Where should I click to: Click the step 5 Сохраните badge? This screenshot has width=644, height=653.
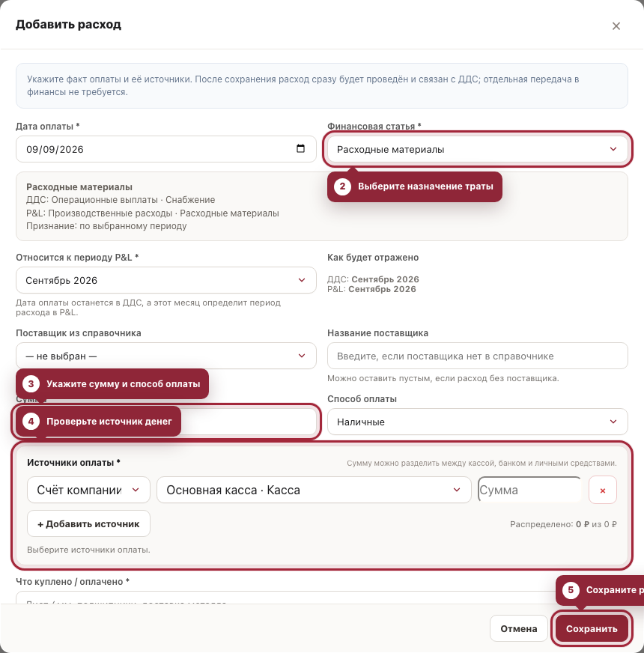point(600,590)
